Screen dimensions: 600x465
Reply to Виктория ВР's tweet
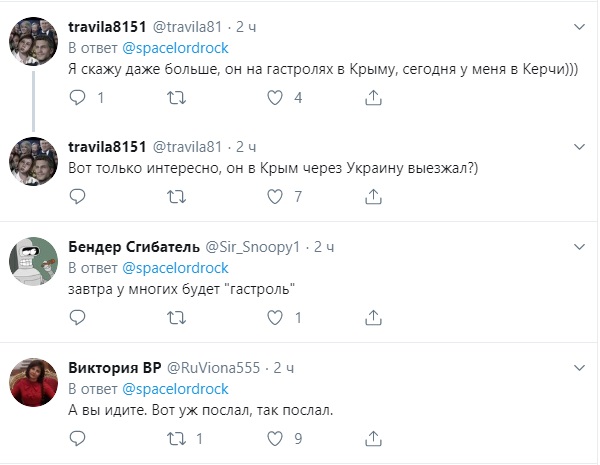(79, 438)
